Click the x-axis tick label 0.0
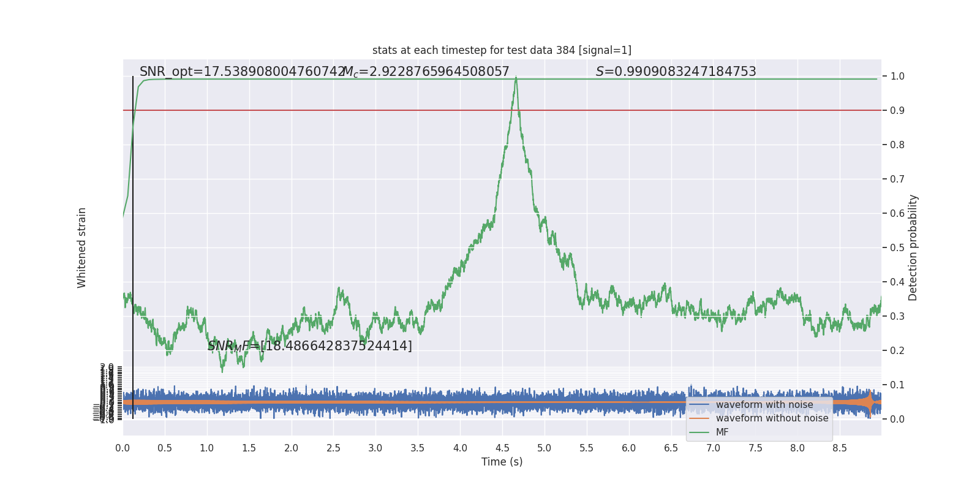 click(x=123, y=448)
